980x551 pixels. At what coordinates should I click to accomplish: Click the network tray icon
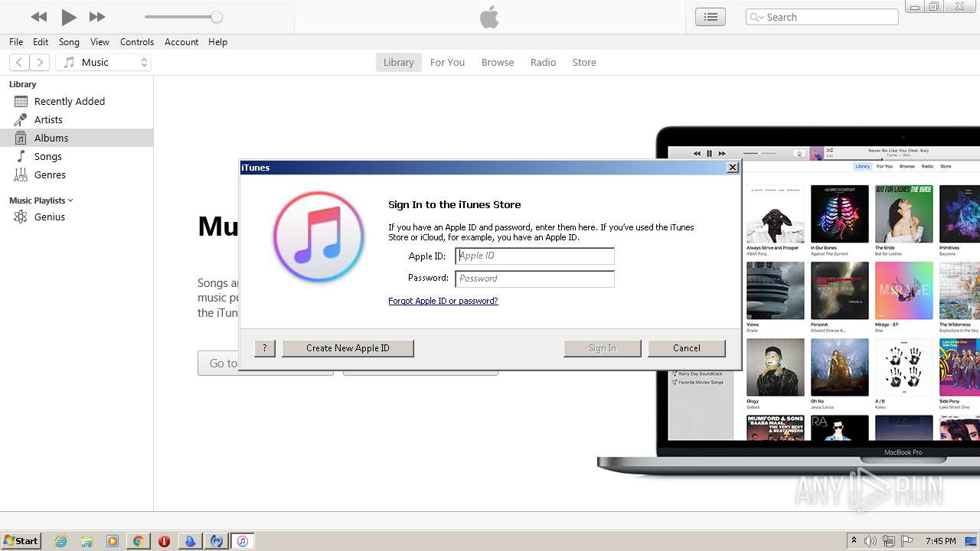point(889,541)
